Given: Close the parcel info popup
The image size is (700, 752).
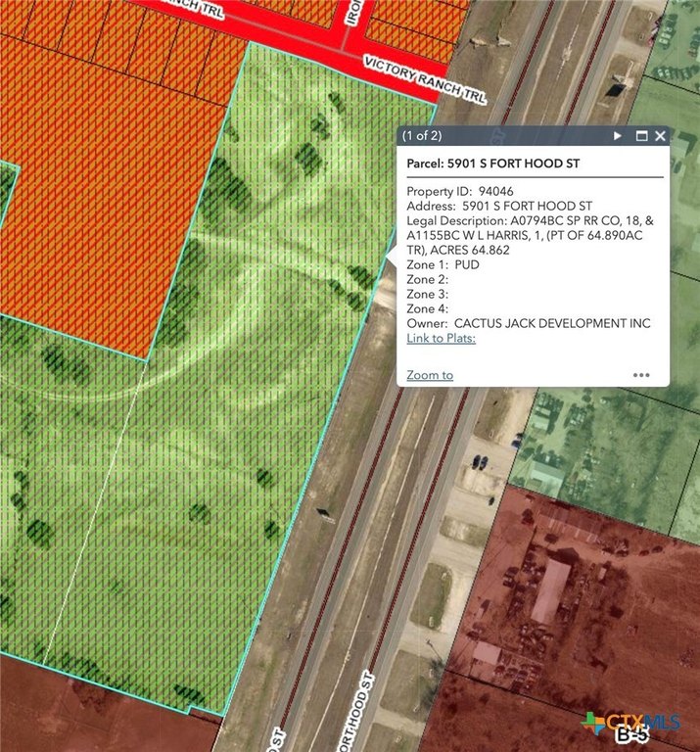Looking at the screenshot, I should (x=661, y=136).
